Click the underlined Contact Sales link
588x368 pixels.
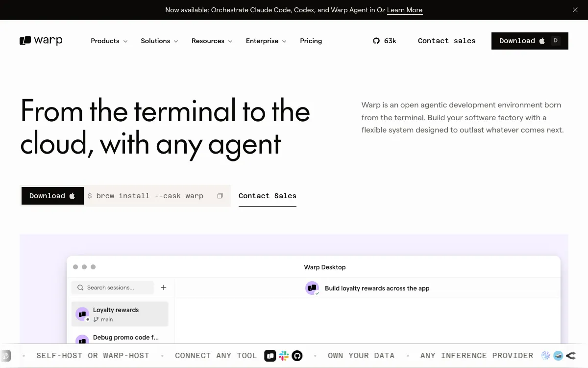268,196
